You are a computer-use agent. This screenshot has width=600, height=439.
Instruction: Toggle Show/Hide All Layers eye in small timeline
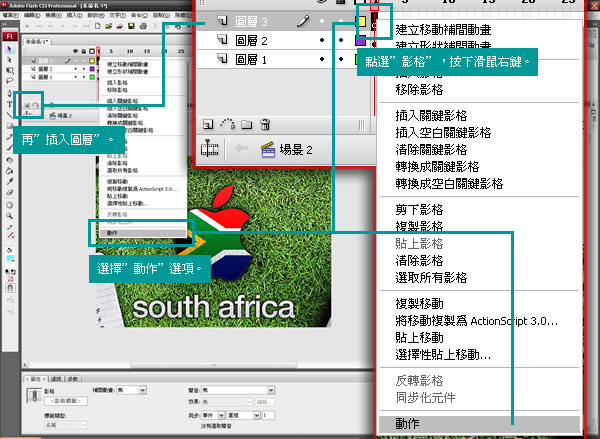pos(75,51)
